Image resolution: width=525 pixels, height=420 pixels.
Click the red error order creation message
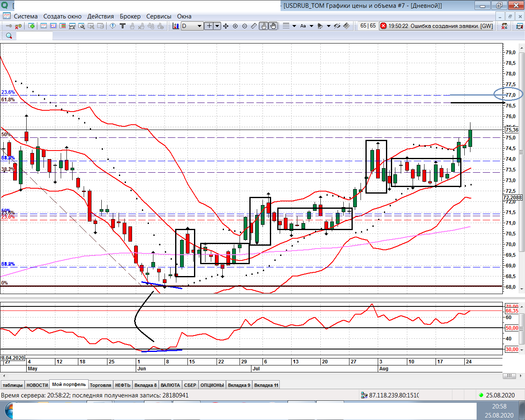[x=437, y=26]
